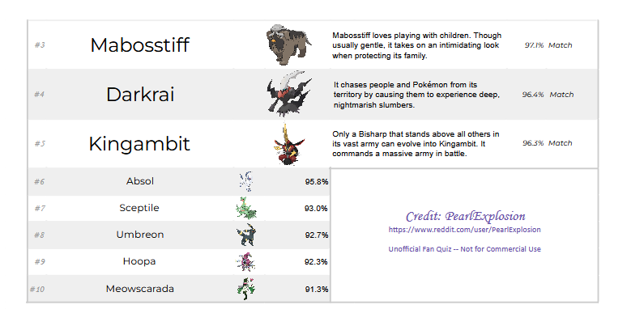Image resolution: width=644 pixels, height=326 pixels.
Task: Click the Credit: PearlExplosion text
Action: click(x=465, y=216)
